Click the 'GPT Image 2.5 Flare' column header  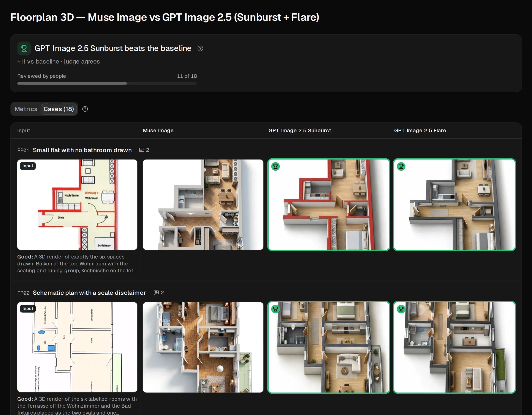click(420, 131)
